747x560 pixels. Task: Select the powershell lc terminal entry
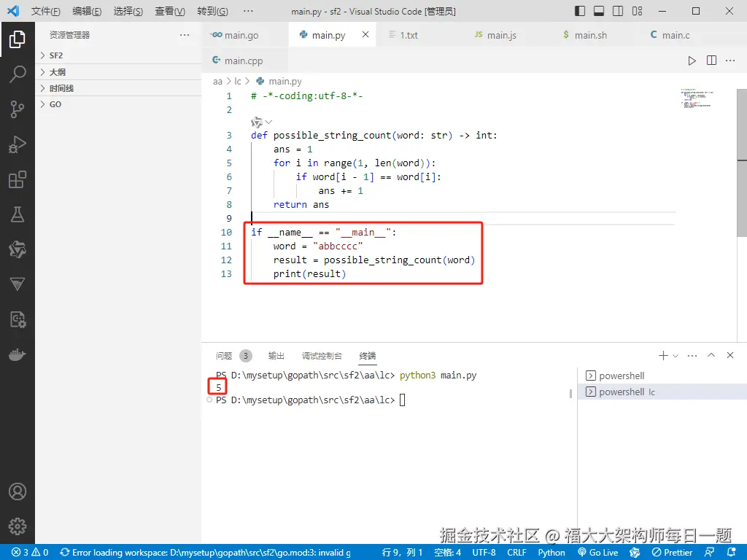tap(662, 392)
